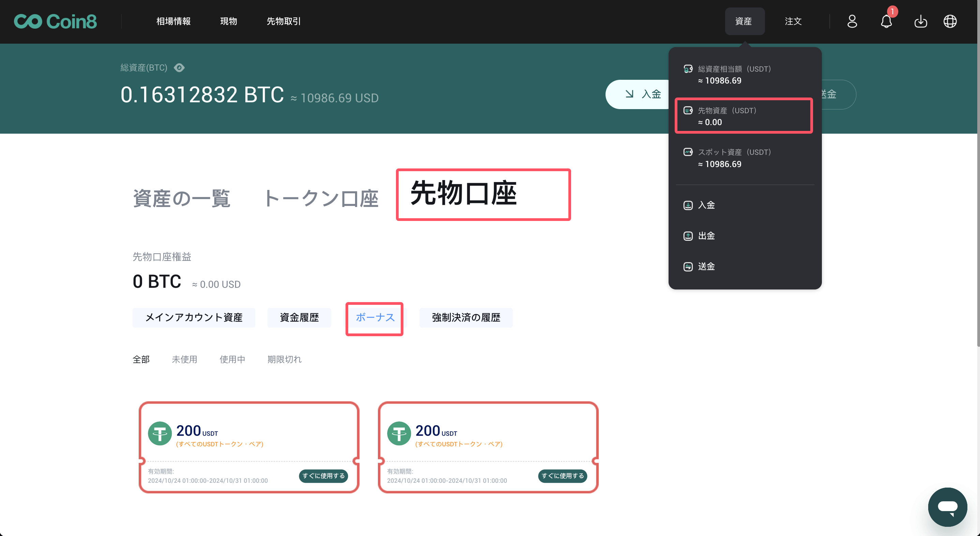Click the app download icon
980x536 pixels.
pyautogui.click(x=920, y=21)
